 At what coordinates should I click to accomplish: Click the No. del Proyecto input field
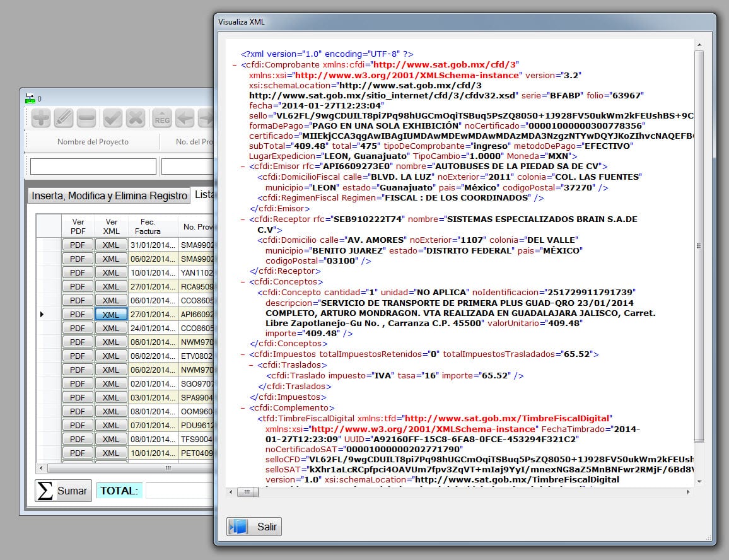coord(187,166)
